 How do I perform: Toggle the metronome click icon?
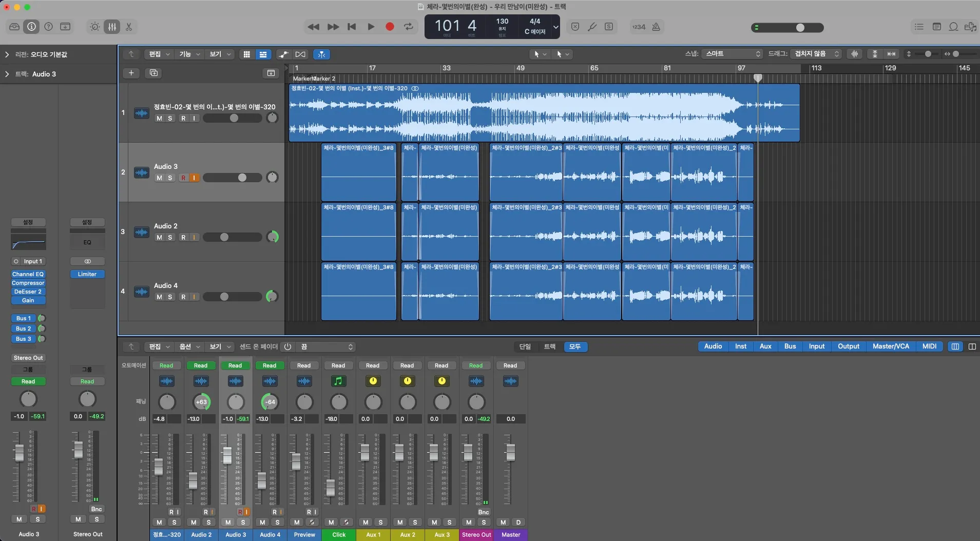click(x=656, y=27)
